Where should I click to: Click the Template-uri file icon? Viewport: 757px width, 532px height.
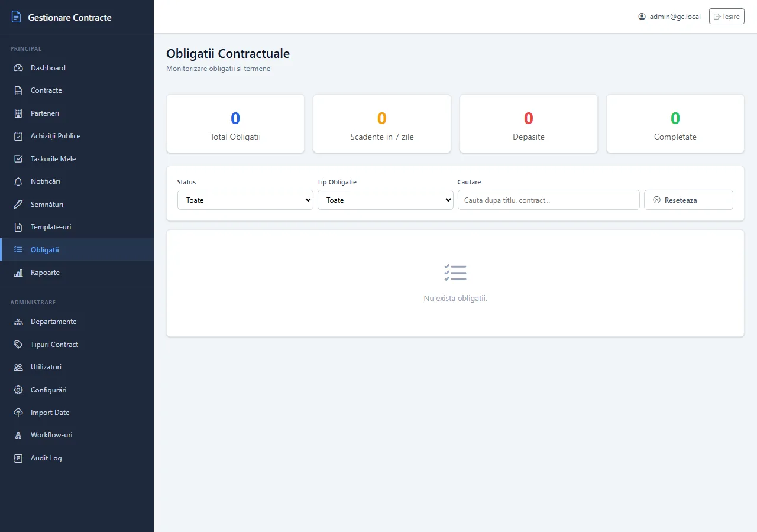[x=18, y=227]
